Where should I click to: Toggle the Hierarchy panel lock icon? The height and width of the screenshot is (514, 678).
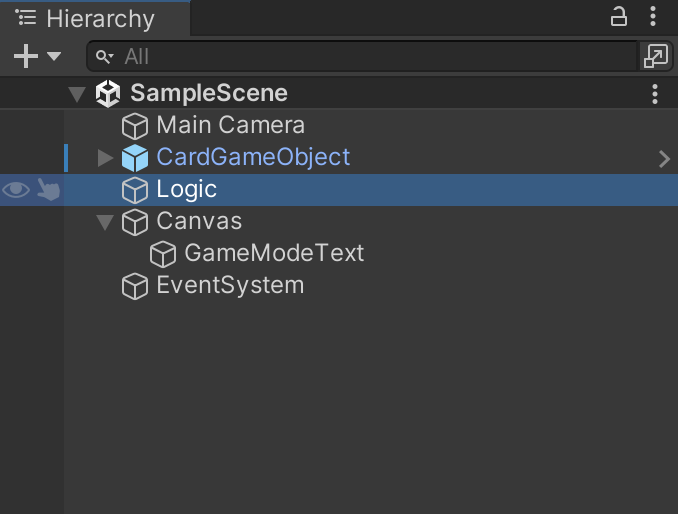(619, 17)
